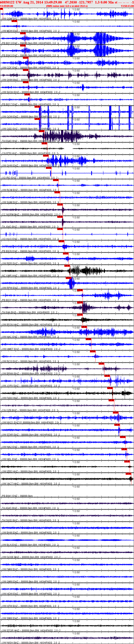
Task: Select the red pick flag on UW HMET trace
Action: click(89, 339)
